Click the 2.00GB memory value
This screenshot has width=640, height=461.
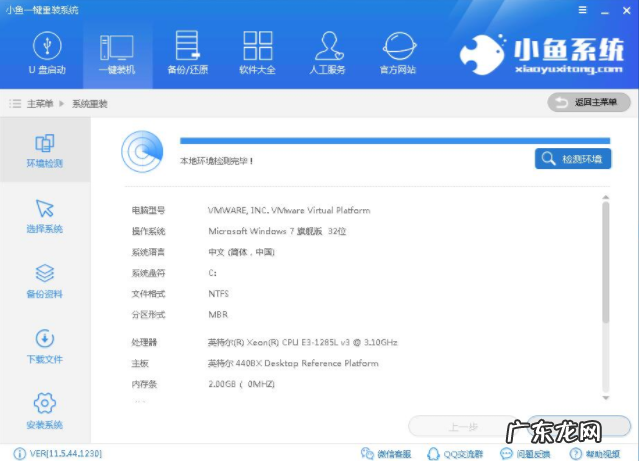(x=241, y=384)
